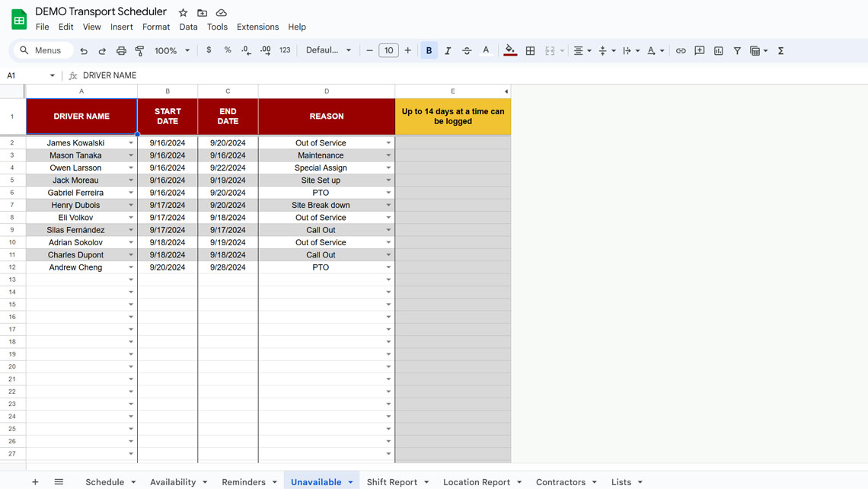
Task: Add a new sheet
Action: point(35,482)
